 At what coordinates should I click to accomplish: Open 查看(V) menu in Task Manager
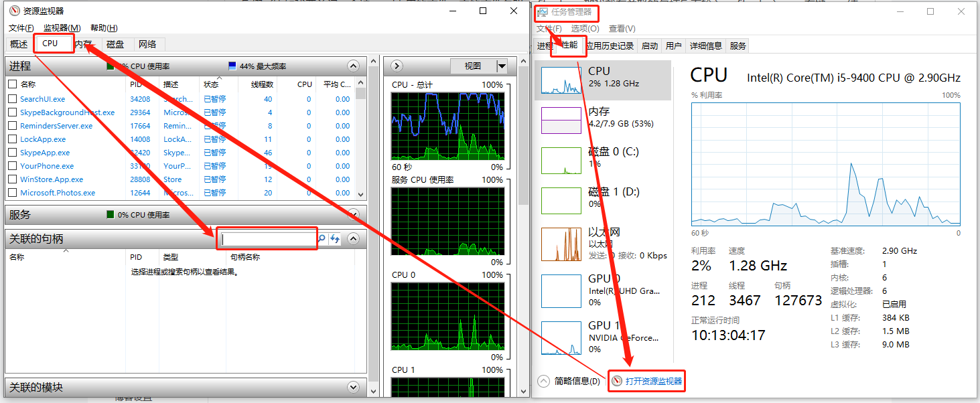[x=622, y=29]
